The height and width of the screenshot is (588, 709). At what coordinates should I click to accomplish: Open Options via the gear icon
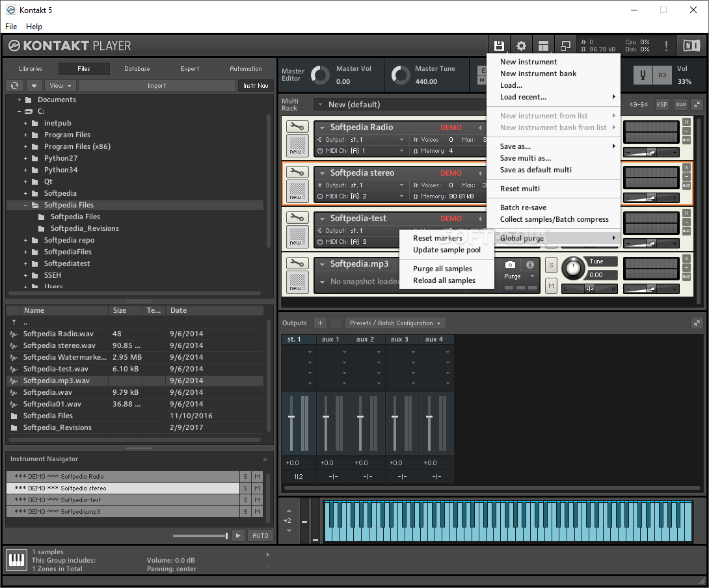tap(522, 46)
